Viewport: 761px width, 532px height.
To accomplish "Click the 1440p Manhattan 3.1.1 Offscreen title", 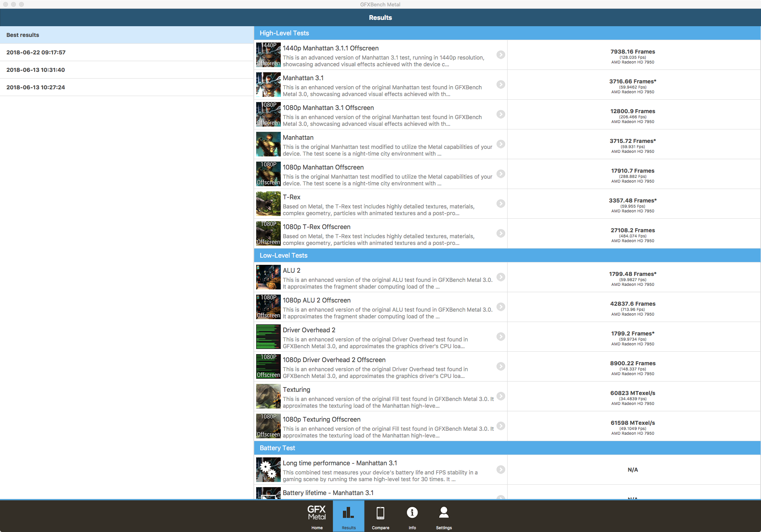I will pyautogui.click(x=330, y=48).
